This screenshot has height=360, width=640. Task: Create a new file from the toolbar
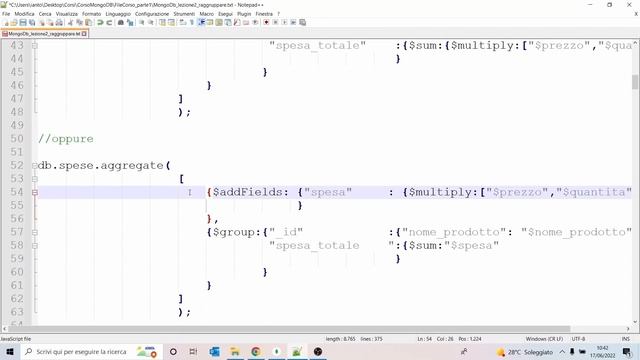click(x=6, y=23)
